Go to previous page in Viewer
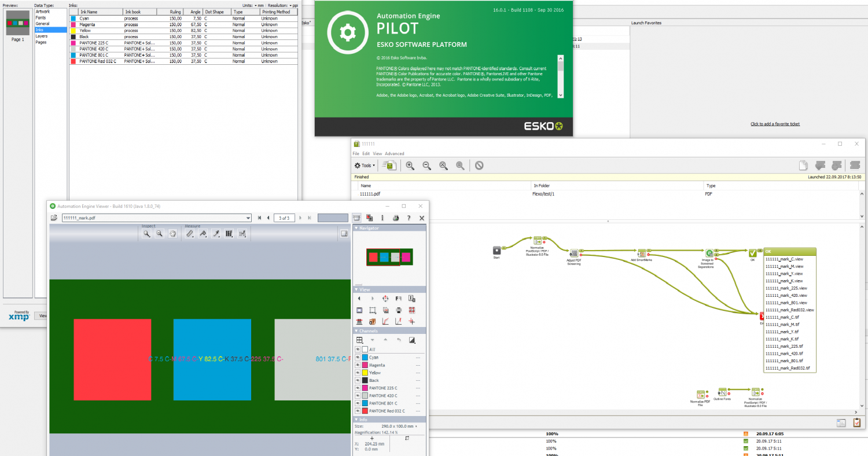Image resolution: width=868 pixels, height=456 pixels. click(x=268, y=218)
